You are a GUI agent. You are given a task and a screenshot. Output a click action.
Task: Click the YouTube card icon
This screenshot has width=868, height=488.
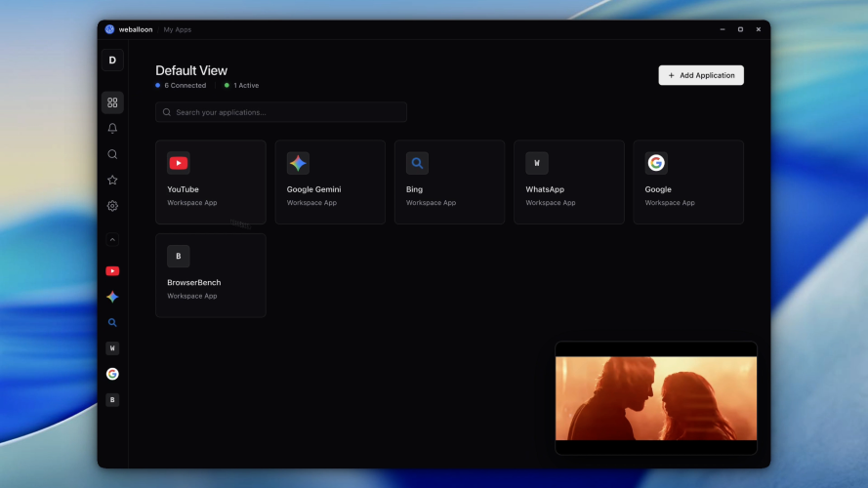(179, 163)
